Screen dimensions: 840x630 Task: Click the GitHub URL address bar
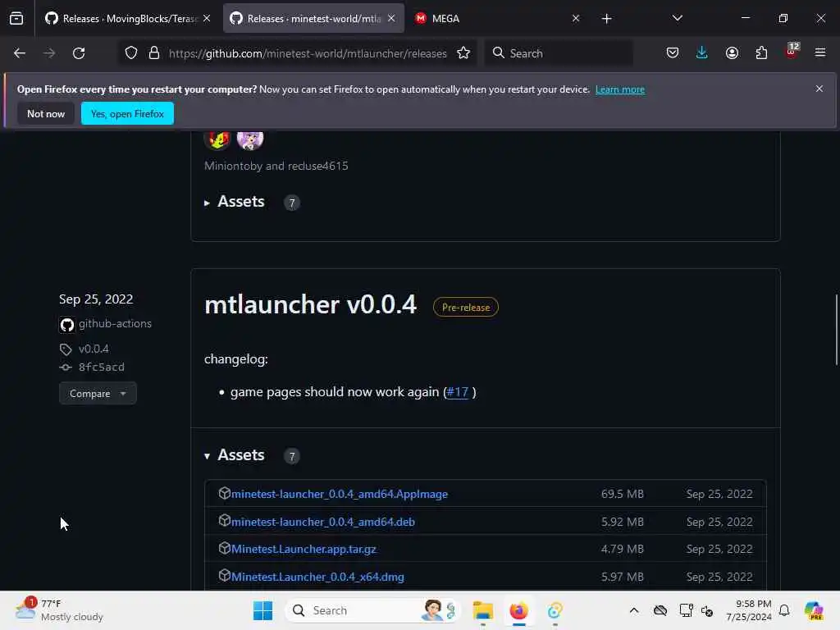308,53
